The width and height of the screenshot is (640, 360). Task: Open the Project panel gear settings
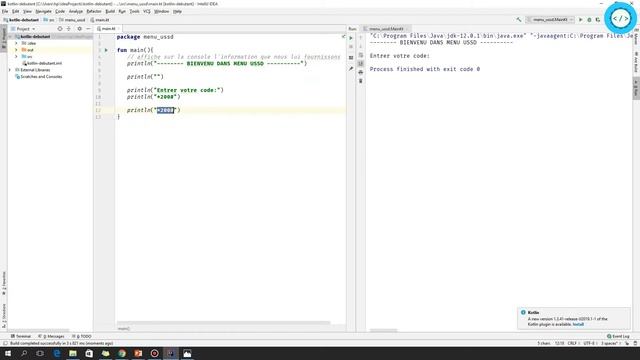[80, 29]
